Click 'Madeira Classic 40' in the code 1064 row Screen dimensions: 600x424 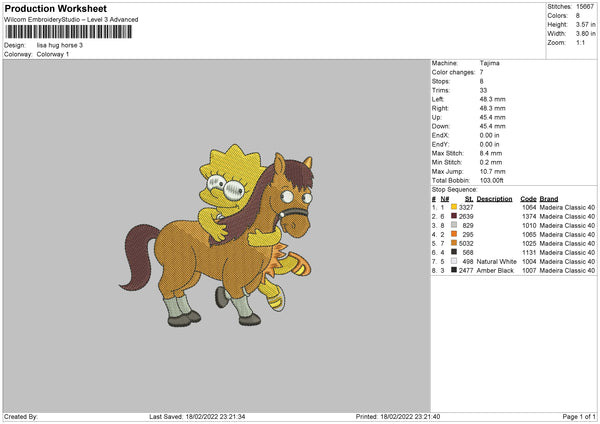click(567, 207)
